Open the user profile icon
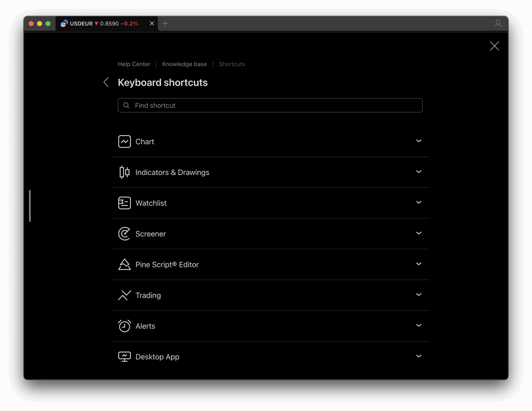 coord(497,24)
